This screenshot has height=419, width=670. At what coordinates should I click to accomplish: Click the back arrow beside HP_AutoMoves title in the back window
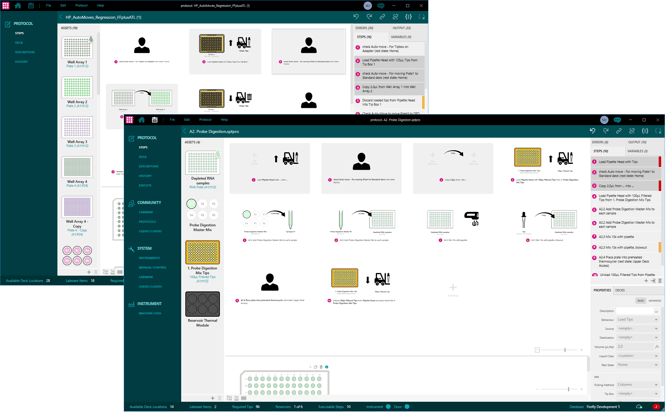[x=61, y=17]
